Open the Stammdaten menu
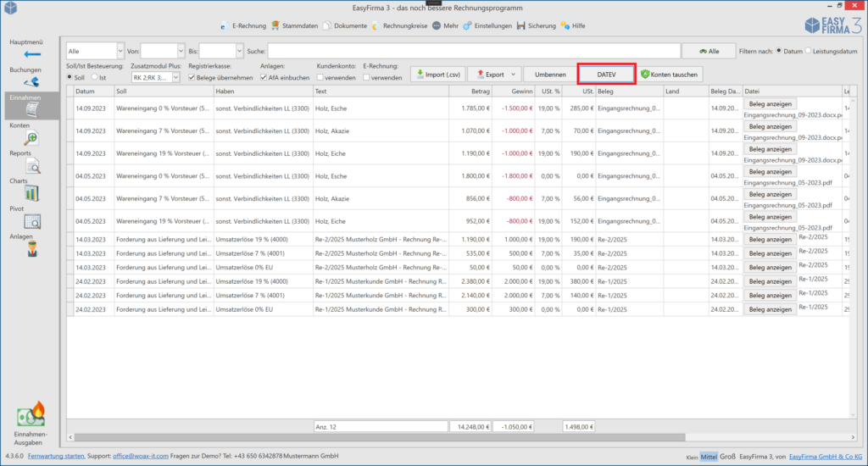This screenshot has width=868, height=466. [x=289, y=26]
